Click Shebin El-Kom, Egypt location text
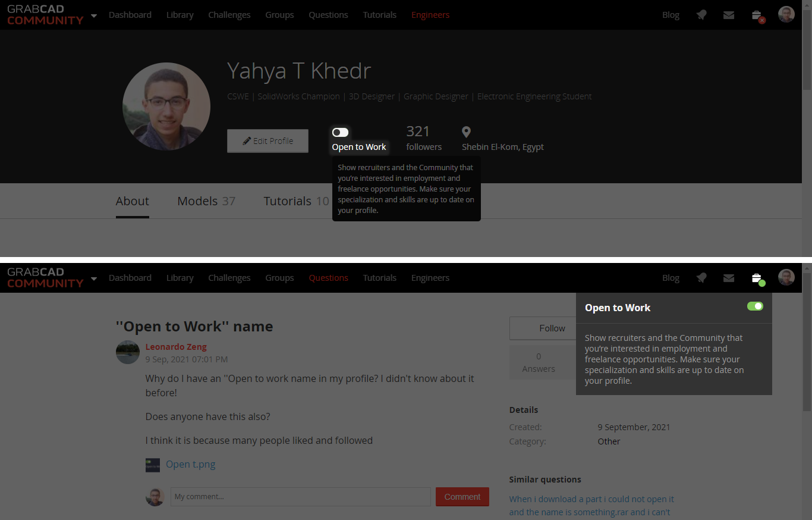 [x=503, y=147]
